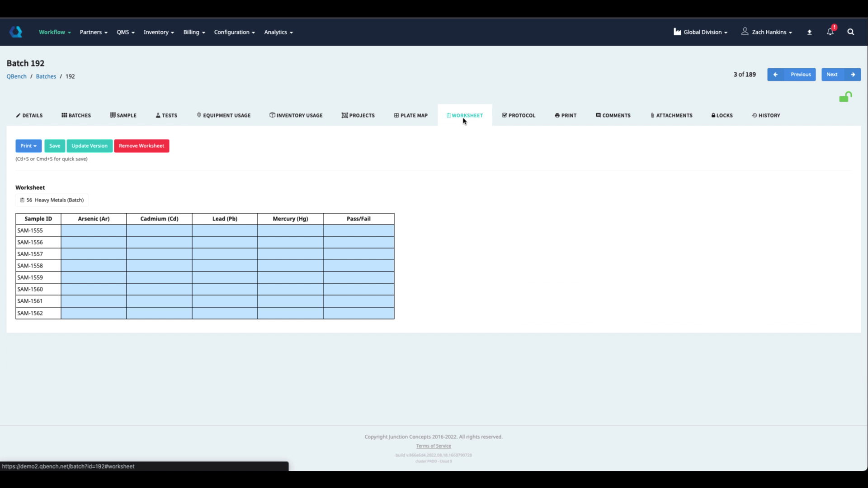Open the History tab
Screen dimensions: 868x488
766,116
